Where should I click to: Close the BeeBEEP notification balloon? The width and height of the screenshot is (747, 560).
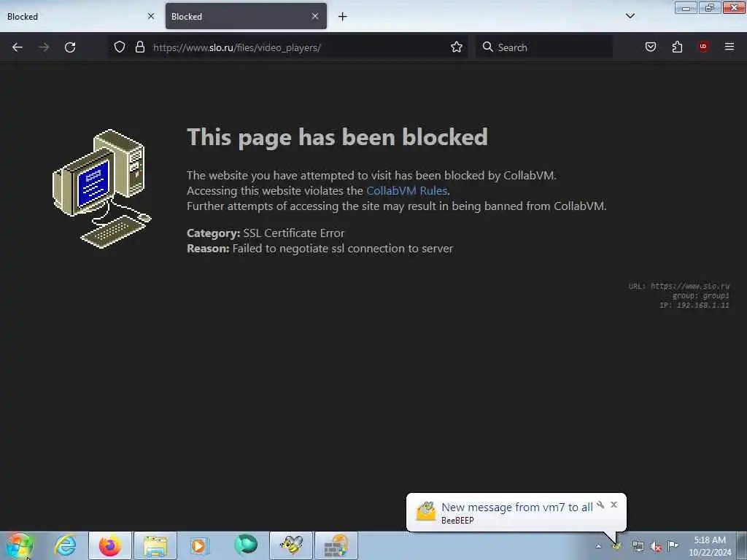[x=614, y=505]
